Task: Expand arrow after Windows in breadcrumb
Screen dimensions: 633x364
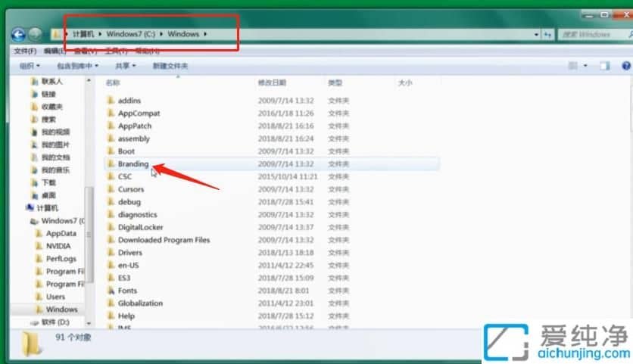Action: click(x=205, y=34)
